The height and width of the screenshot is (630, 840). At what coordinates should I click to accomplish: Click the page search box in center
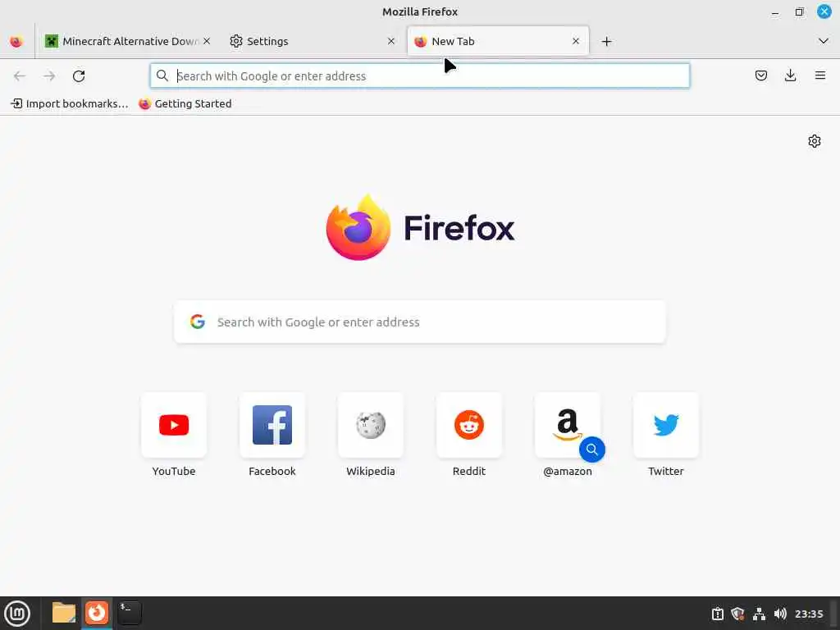pyautogui.click(x=419, y=322)
